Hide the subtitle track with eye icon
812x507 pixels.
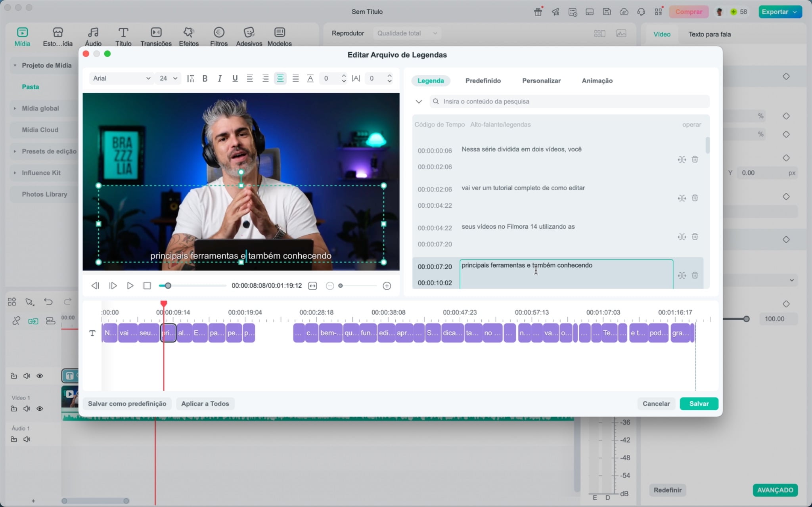point(40,376)
